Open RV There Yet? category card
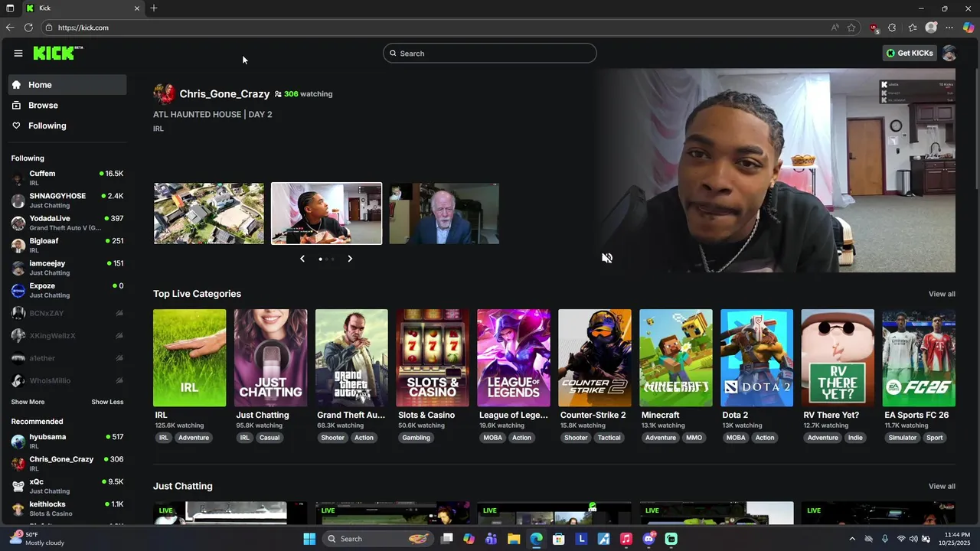Image resolution: width=980 pixels, height=551 pixels. [x=838, y=357]
